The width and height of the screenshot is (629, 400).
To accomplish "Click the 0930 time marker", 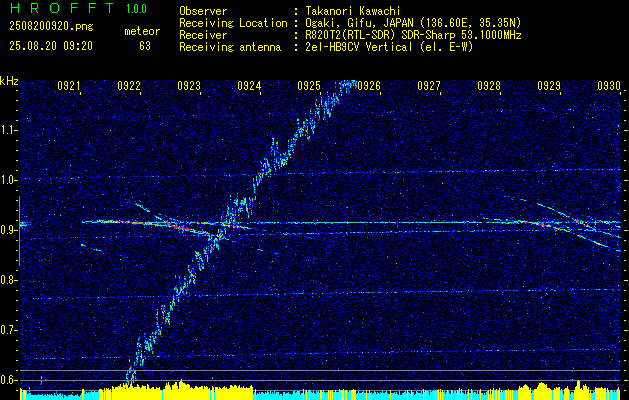I will [609, 85].
